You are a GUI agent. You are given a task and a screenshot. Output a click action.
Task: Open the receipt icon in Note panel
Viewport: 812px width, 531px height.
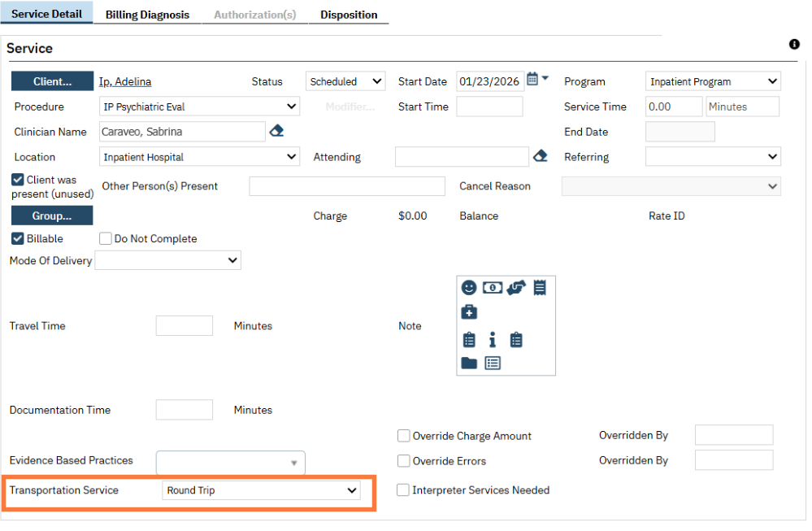pyautogui.click(x=540, y=287)
